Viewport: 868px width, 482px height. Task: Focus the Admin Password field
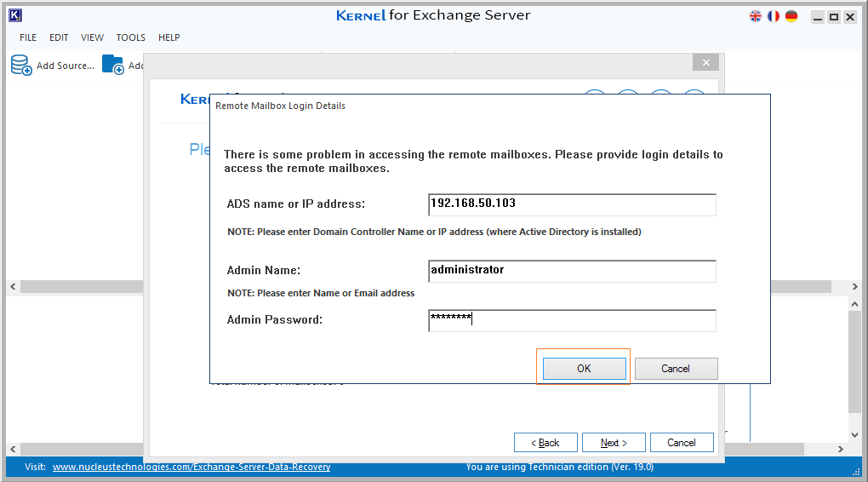(x=572, y=320)
